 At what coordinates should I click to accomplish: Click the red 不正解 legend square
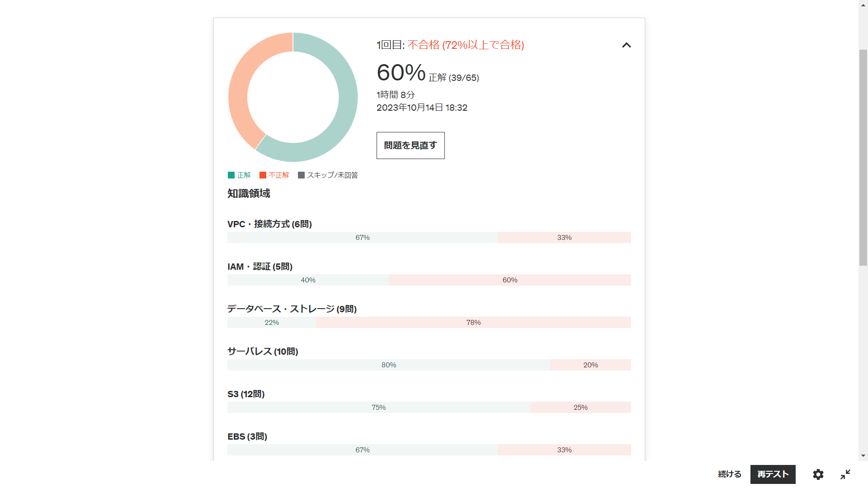point(263,175)
